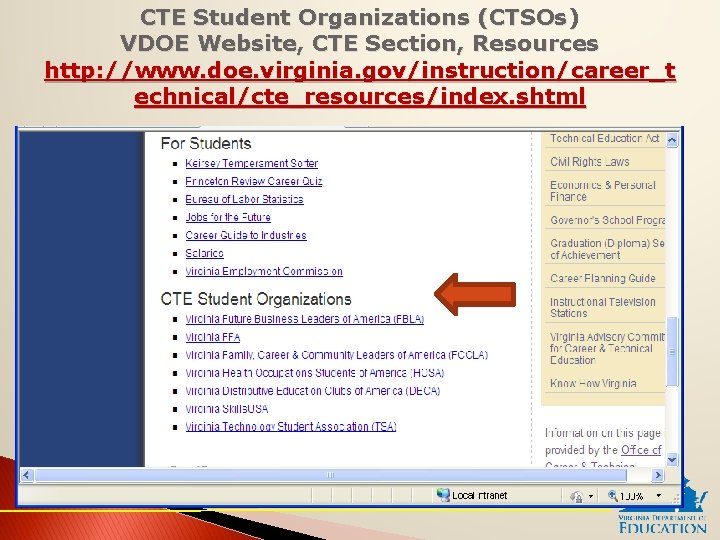Open Virginia Technology Student Association (TSA) link
720x540 pixels.
tap(291, 427)
